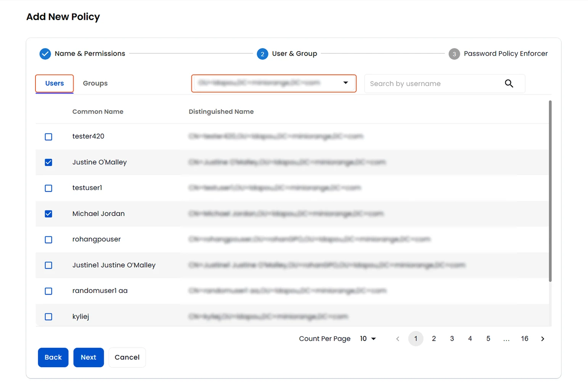Click the step 3 Password Policy Enforcer circle
Viewport: 588px width, 388px height.
tap(454, 54)
